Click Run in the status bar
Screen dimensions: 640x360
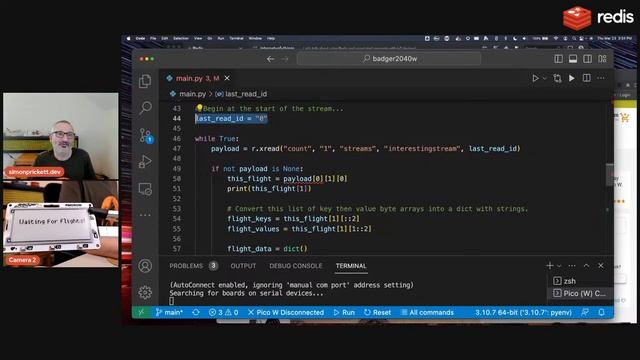pyautogui.click(x=344, y=312)
